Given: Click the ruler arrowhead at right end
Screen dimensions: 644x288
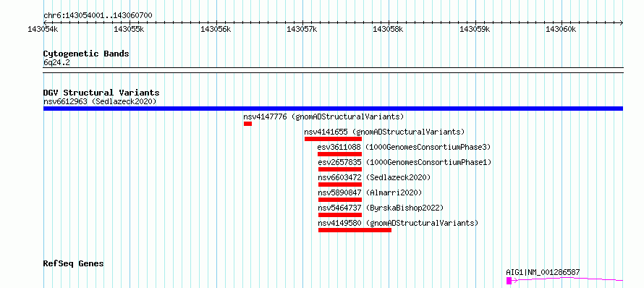Looking at the screenshot, I should coord(621,22).
